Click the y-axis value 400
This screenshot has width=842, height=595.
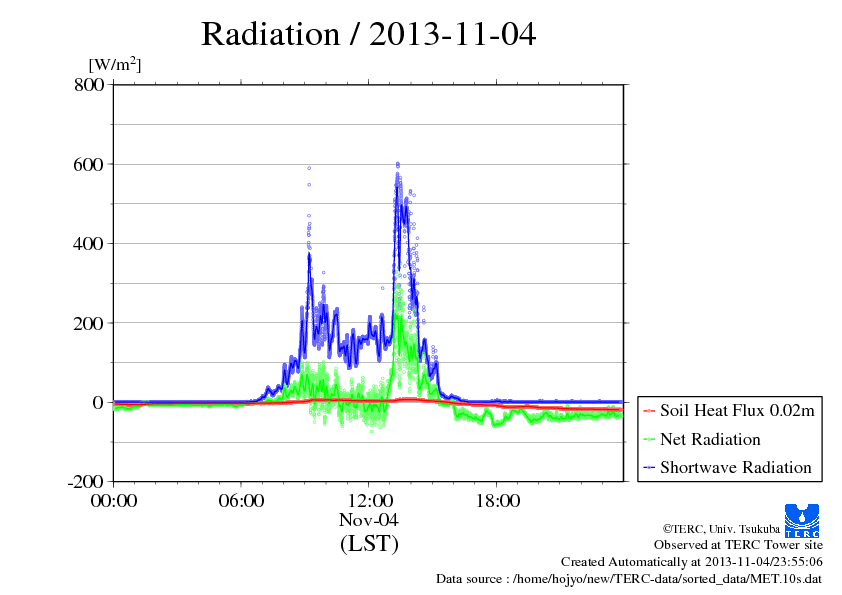(89, 244)
